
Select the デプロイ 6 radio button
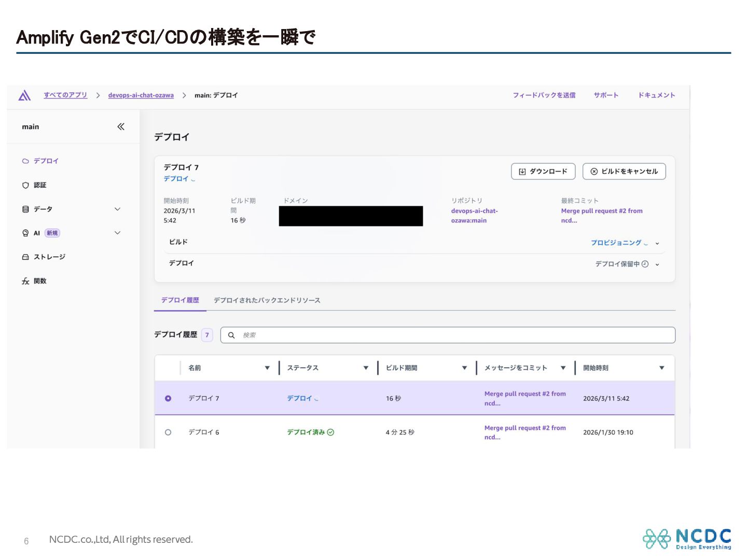[168, 432]
